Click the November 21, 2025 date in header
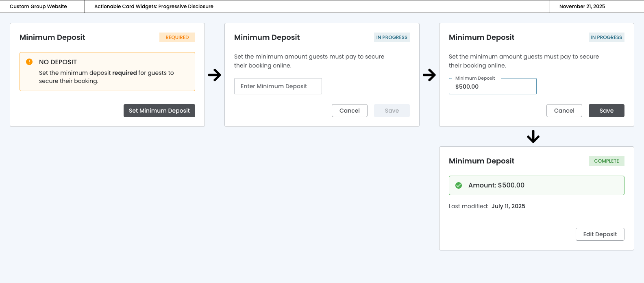This screenshot has height=283, width=644. click(582, 7)
